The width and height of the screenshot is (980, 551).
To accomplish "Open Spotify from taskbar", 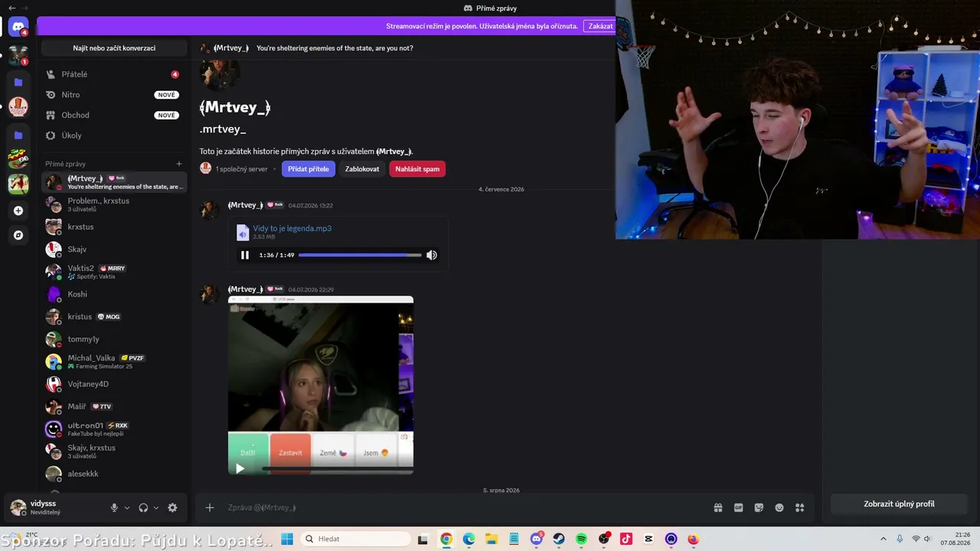I will point(581,539).
